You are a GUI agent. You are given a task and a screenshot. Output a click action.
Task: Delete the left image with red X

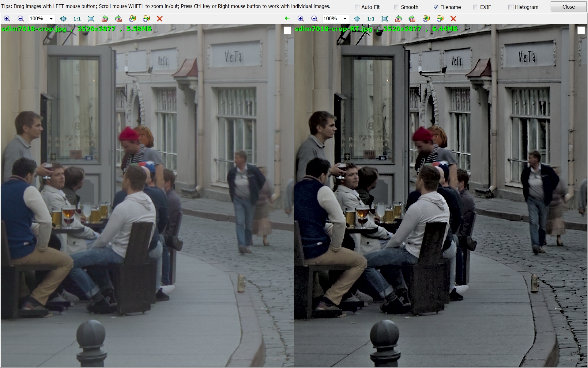(x=160, y=19)
